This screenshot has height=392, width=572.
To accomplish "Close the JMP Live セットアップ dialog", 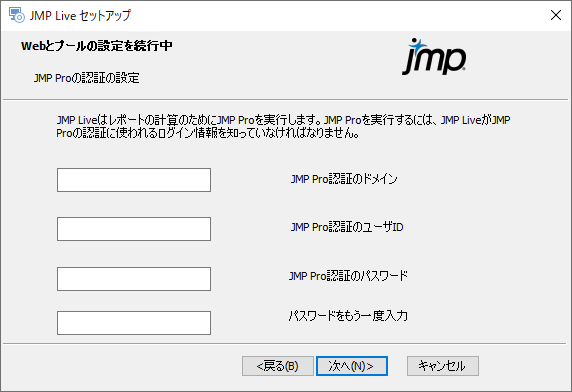I will pos(556,15).
